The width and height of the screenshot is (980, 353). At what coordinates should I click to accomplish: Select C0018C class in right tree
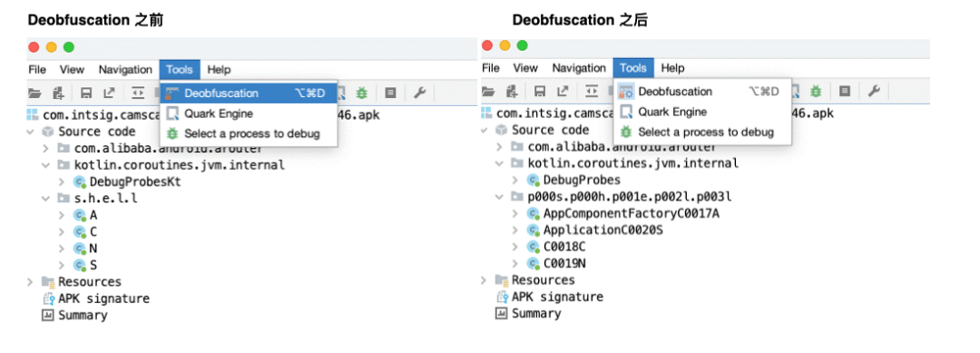click(x=564, y=246)
